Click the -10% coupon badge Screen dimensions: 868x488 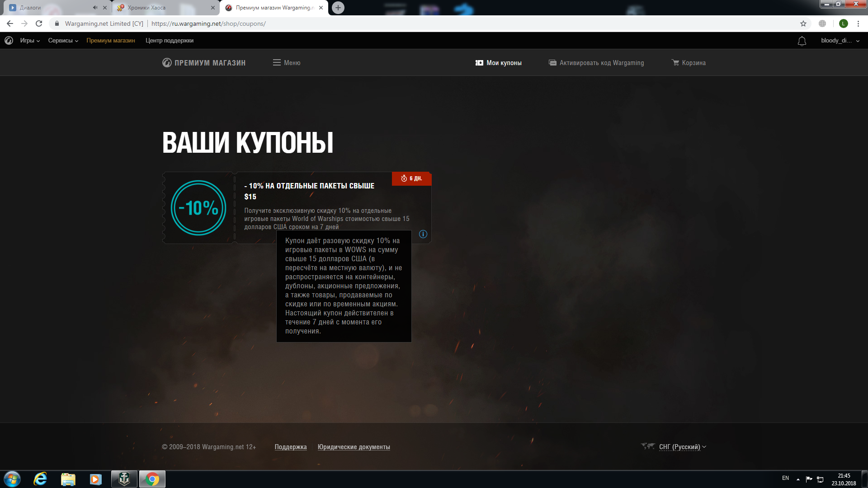click(x=198, y=208)
